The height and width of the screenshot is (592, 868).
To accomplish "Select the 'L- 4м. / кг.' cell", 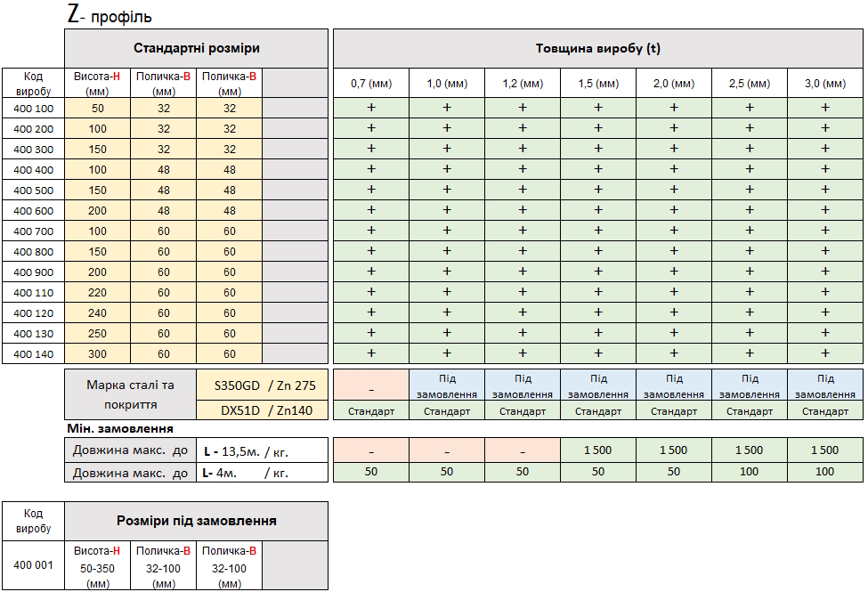I will 263,473.
